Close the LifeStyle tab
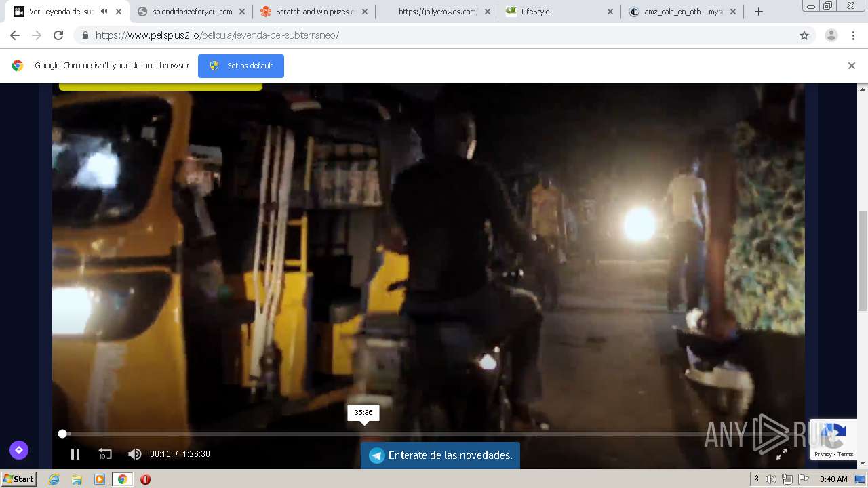The height and width of the screenshot is (488, 868). coord(610,12)
